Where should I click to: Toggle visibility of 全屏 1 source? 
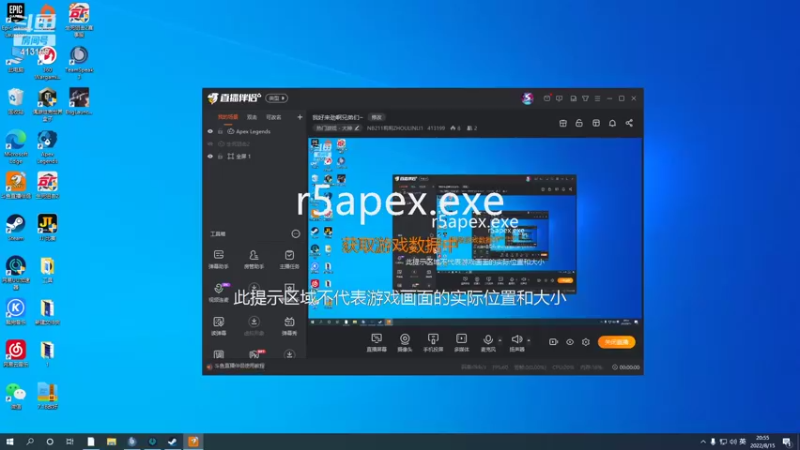(210, 157)
